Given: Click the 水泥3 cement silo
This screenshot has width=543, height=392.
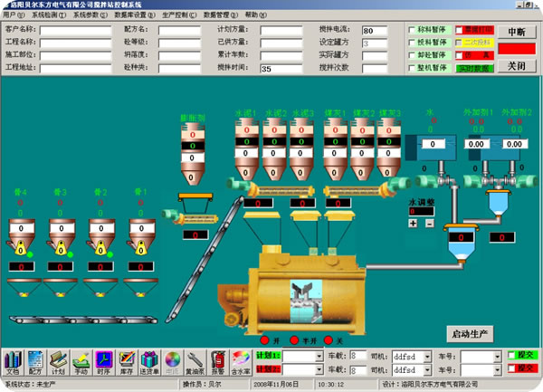Looking at the screenshot, I should (x=301, y=148).
